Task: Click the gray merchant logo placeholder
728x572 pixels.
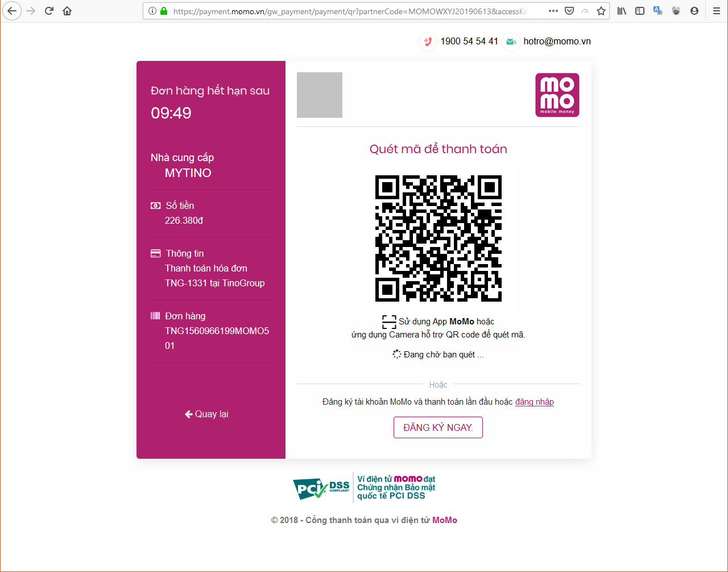Action: [x=320, y=95]
